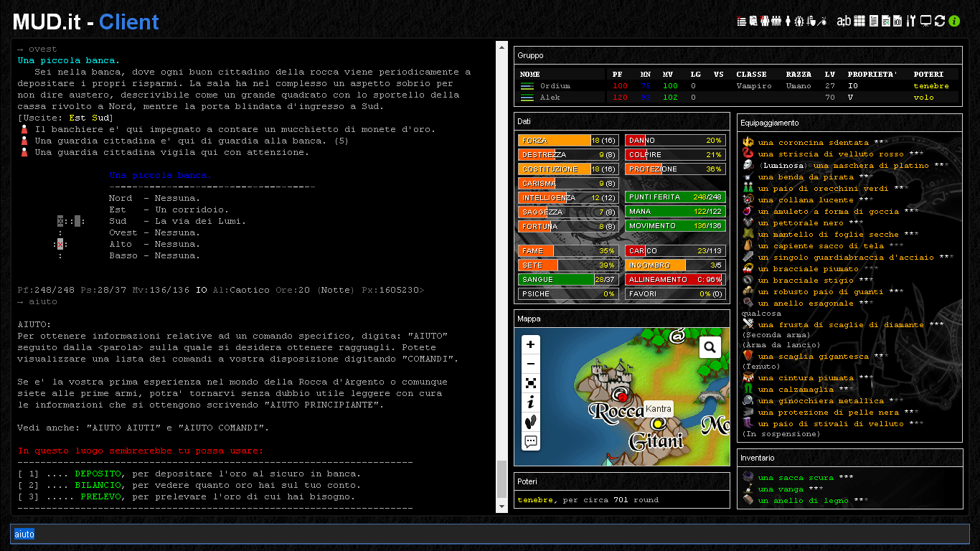Click the bindle sack inventory icon
Screen dimensions: 980x551
[823, 21]
